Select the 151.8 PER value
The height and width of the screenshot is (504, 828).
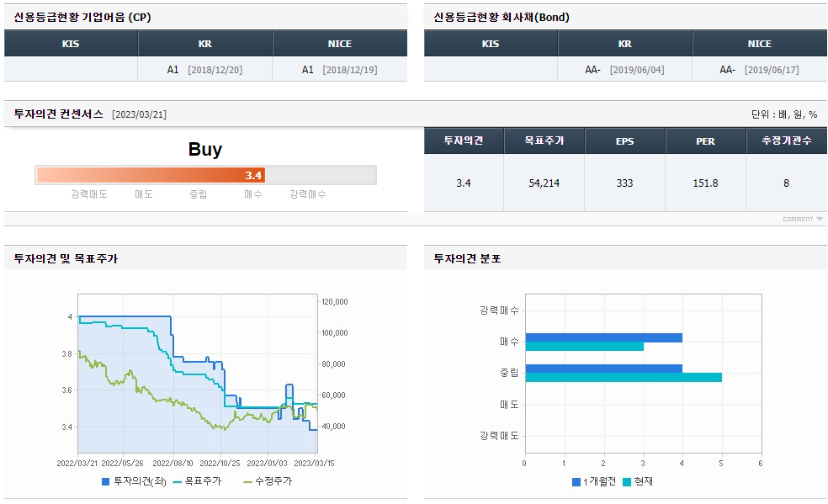[x=705, y=183]
